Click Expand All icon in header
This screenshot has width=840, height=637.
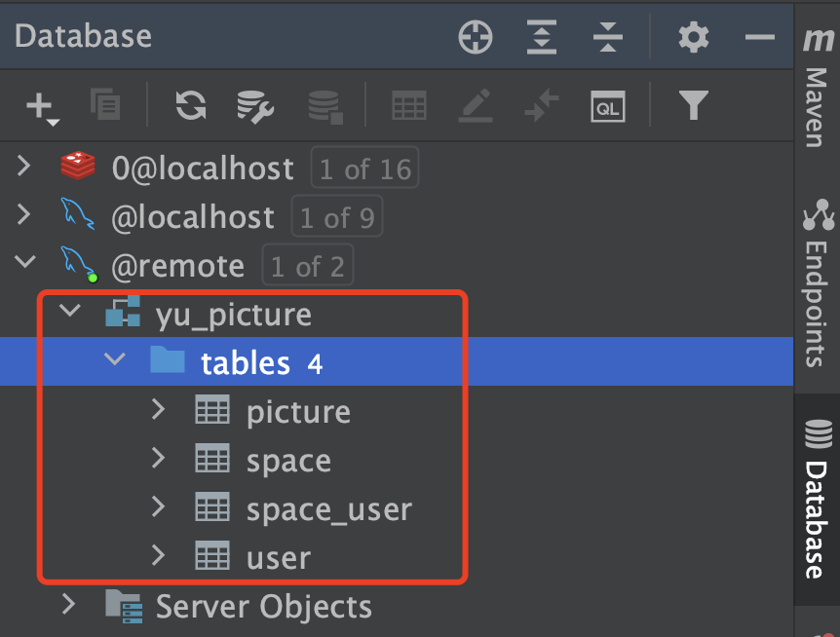[x=541, y=38]
